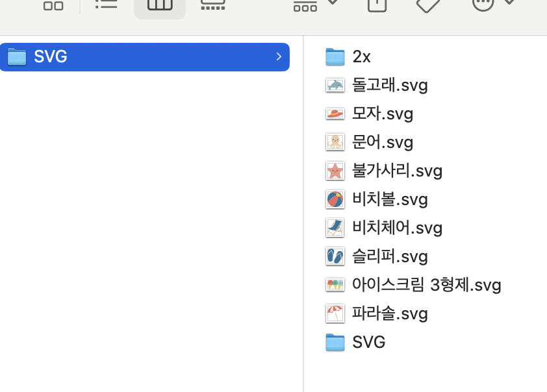Select file 비치체어.svg
Viewport: 547px width, 392px height.
click(397, 228)
